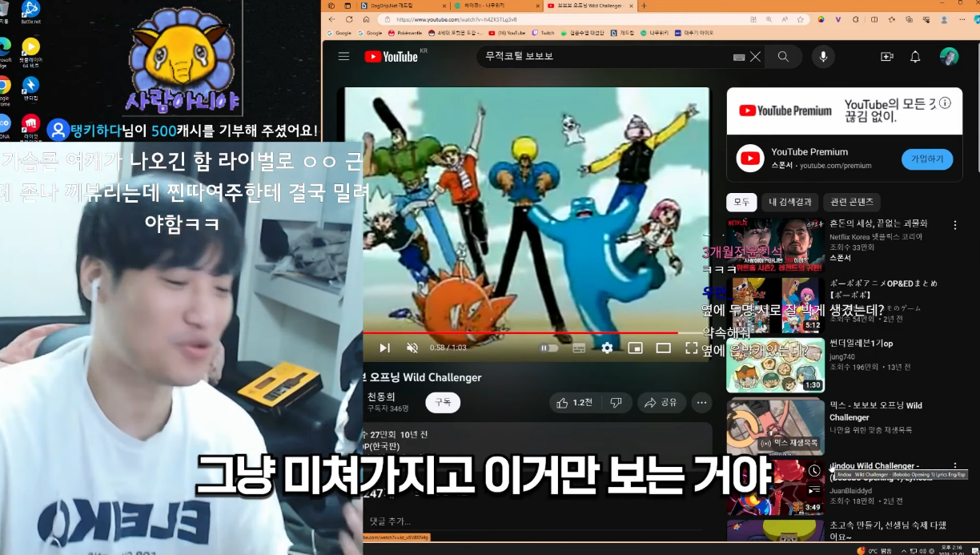Image resolution: width=980 pixels, height=555 pixels.
Task: Clear the YouTube search box text
Action: pyautogui.click(x=755, y=57)
